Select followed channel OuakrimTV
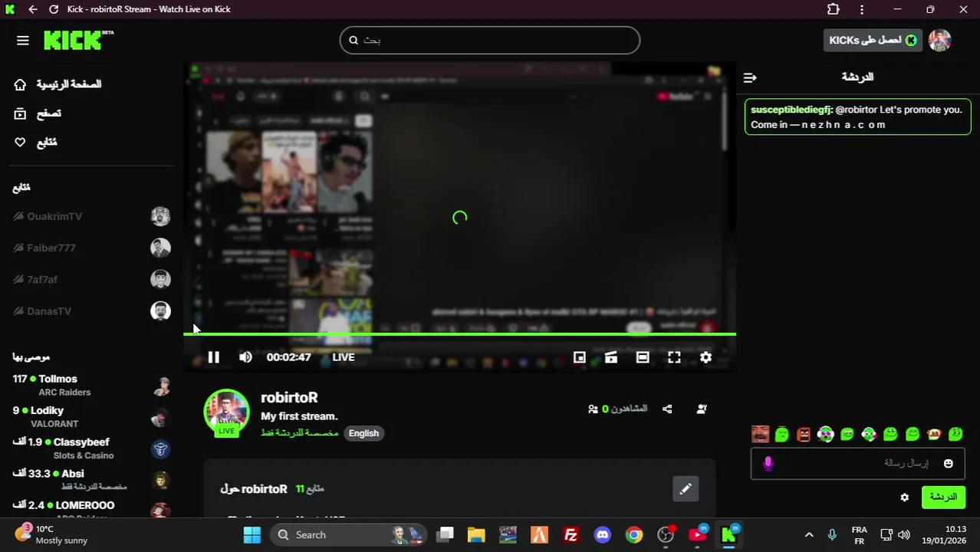980x552 pixels. [x=91, y=216]
